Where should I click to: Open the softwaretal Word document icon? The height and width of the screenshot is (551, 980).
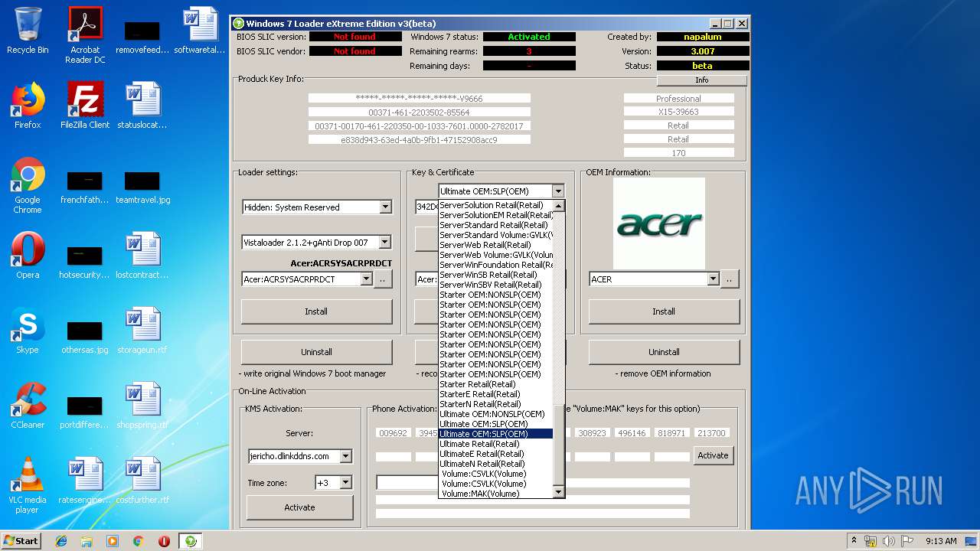point(200,31)
